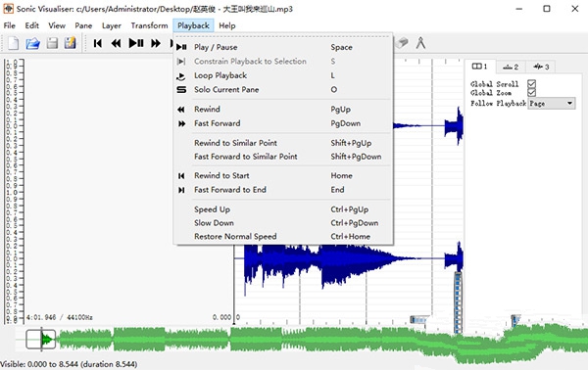This screenshot has height=370, width=588.
Task: Open the Follow Playback dropdown
Action: pos(551,104)
